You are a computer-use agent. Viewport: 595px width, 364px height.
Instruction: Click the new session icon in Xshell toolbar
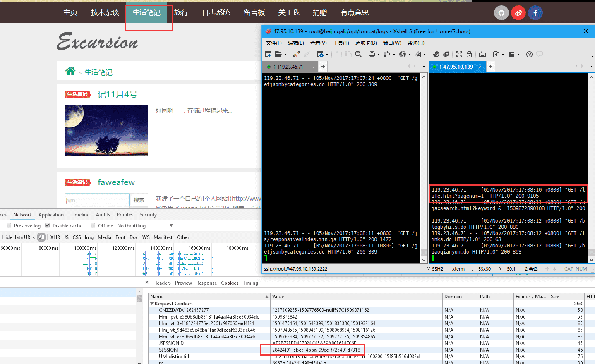(x=268, y=54)
